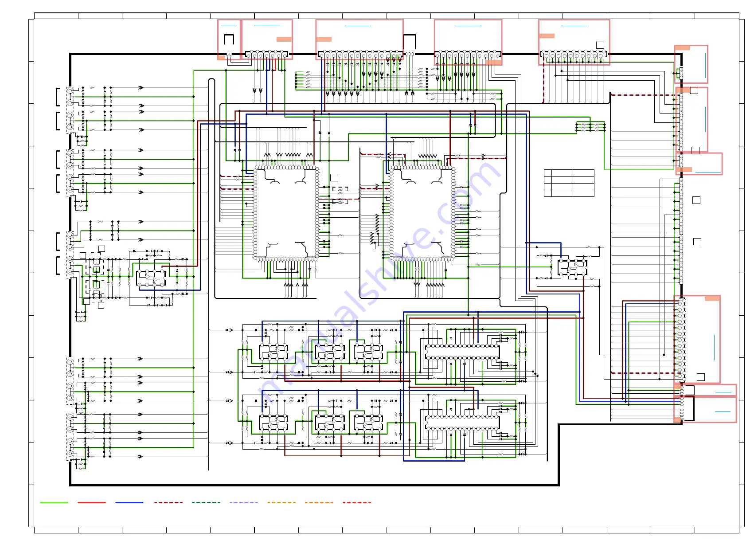Click the right large square IC chip
This screenshot has height=560, width=754.
[422, 213]
